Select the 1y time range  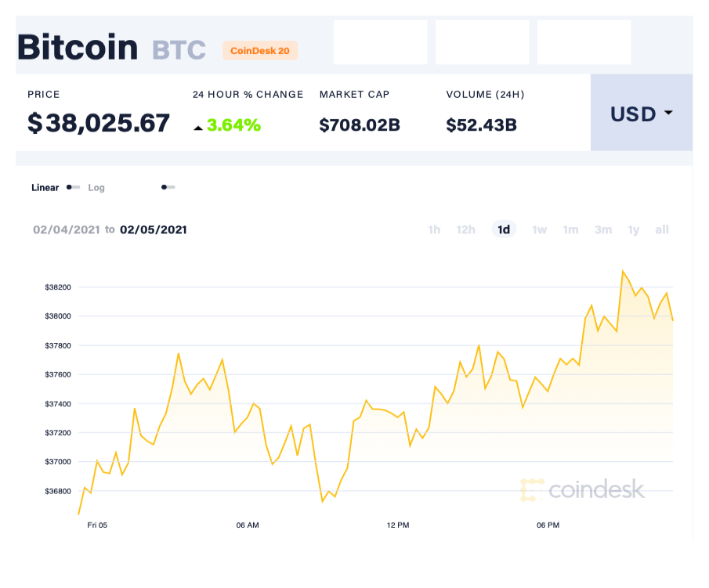[634, 229]
